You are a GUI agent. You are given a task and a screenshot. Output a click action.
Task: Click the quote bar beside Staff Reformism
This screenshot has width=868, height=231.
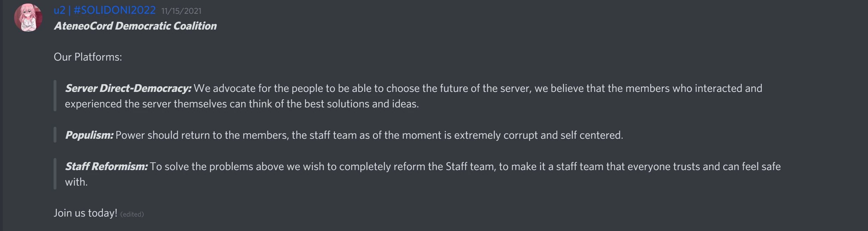(x=55, y=174)
